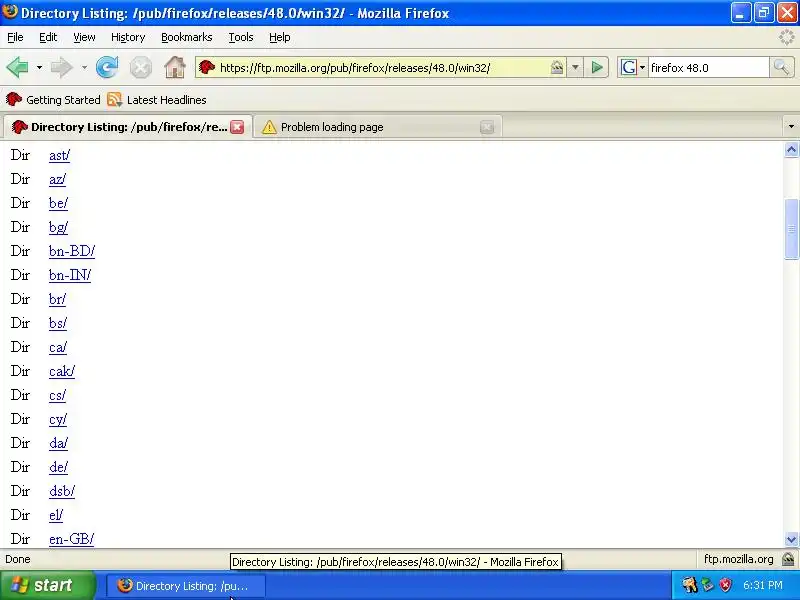
Task: Open the Forward history dropdown arrow
Action: [84, 67]
